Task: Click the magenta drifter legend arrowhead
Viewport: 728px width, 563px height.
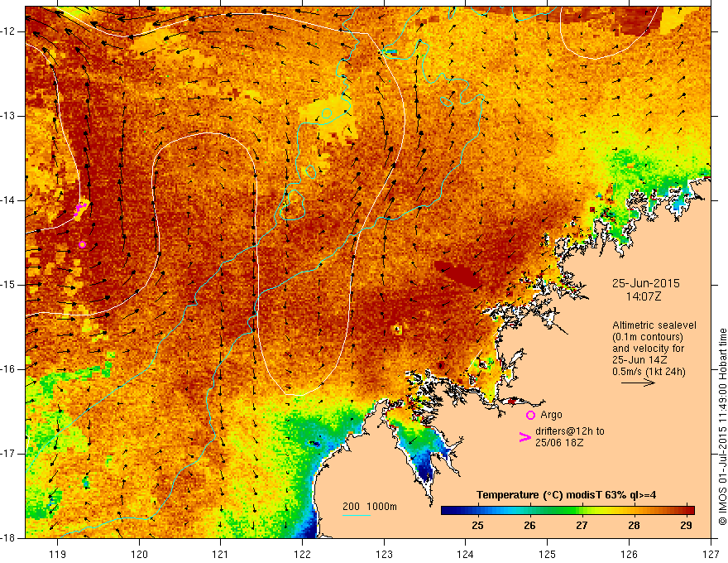Action: (x=524, y=437)
